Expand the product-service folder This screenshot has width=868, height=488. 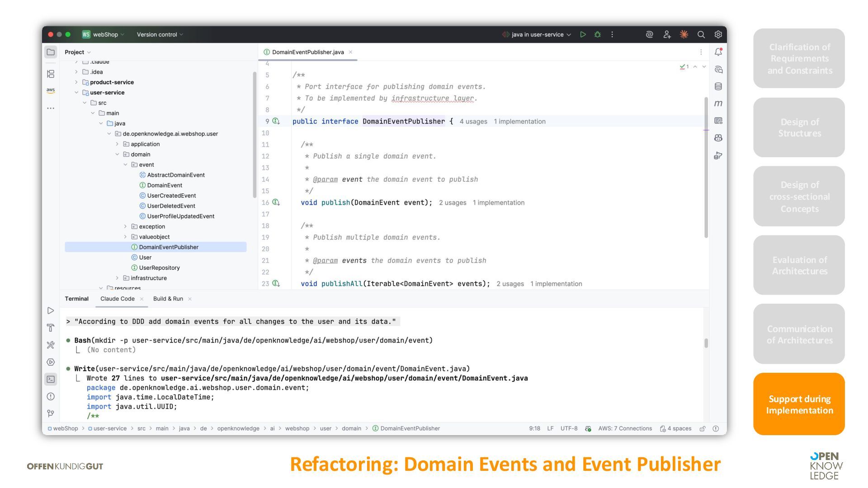[76, 82]
